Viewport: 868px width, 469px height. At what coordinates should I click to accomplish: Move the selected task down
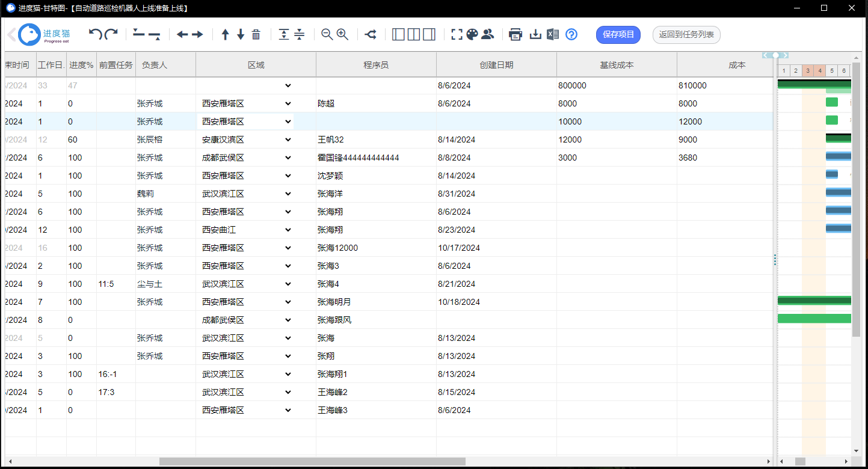pos(241,35)
